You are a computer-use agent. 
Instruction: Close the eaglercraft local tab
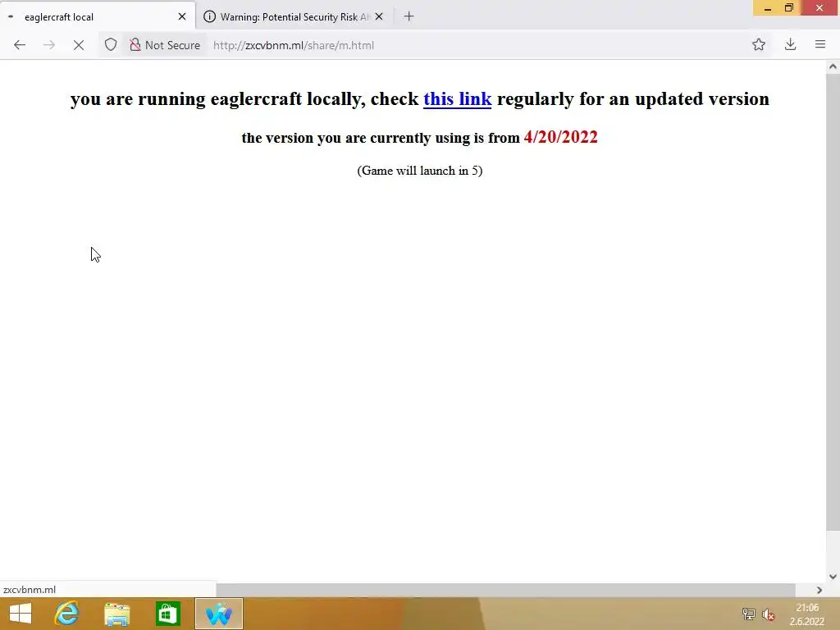tap(182, 16)
